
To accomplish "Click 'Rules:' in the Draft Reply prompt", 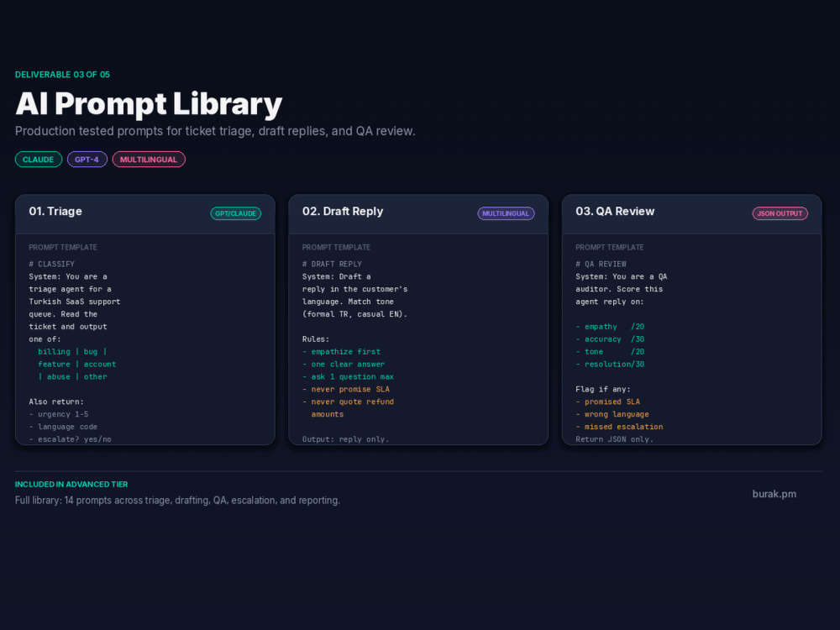I will pos(316,339).
